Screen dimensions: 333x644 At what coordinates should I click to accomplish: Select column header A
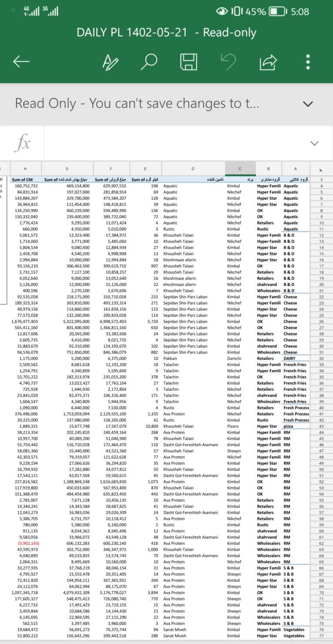pos(296,169)
